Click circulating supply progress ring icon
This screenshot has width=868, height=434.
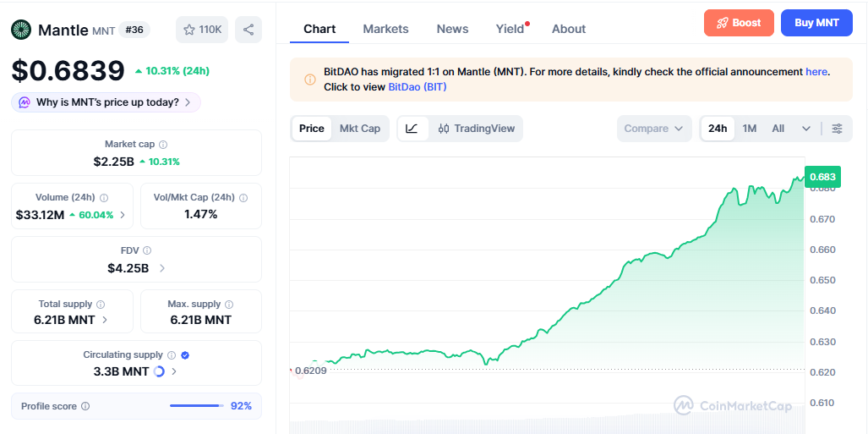click(159, 371)
